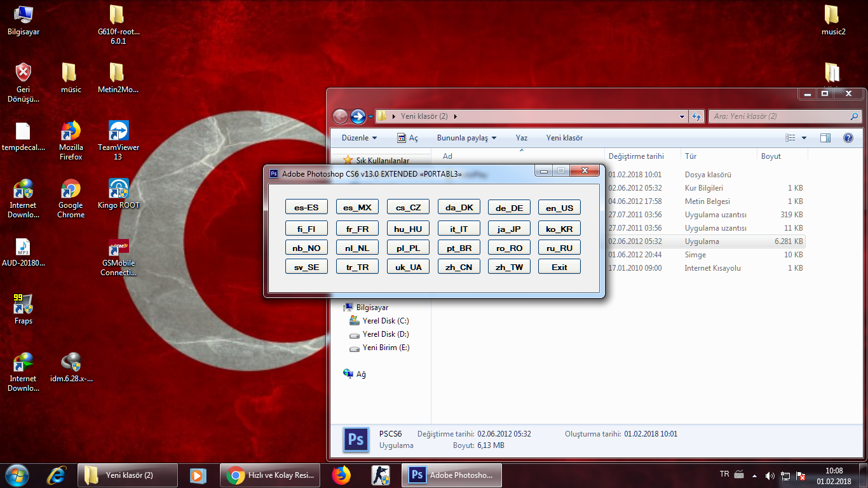Viewport: 868px width, 488px height.
Task: Switch to Yeni klasör (2) taskbar button
Action: (127, 475)
